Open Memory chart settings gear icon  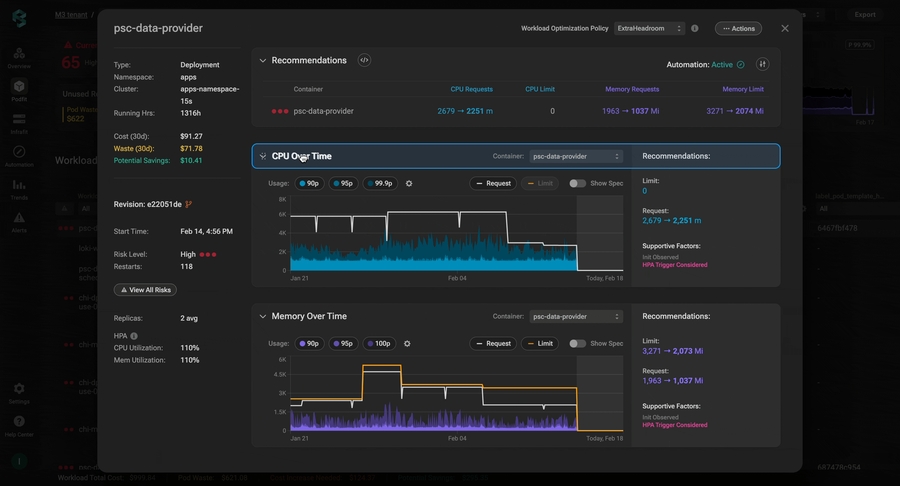pos(407,344)
